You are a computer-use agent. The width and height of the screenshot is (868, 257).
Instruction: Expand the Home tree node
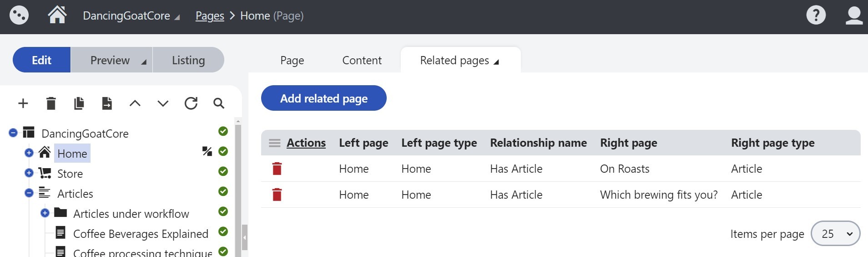click(29, 153)
